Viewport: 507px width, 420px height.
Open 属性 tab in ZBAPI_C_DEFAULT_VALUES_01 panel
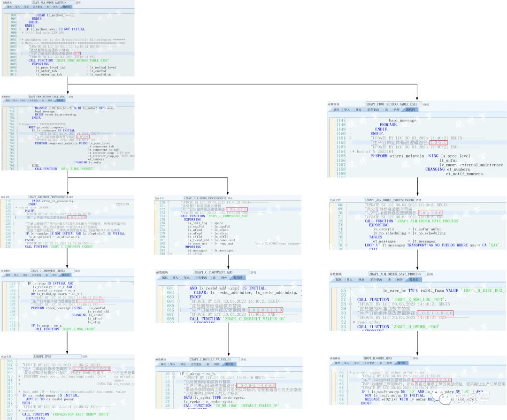163,364
